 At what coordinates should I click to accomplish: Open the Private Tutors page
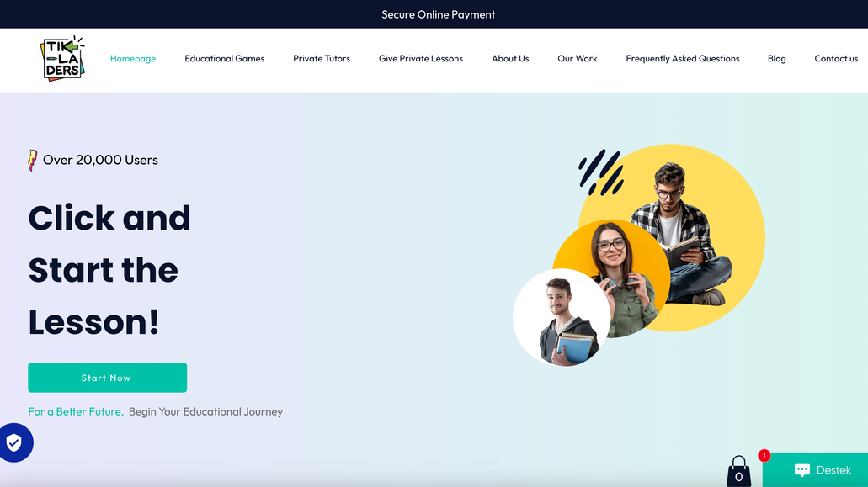click(x=322, y=58)
